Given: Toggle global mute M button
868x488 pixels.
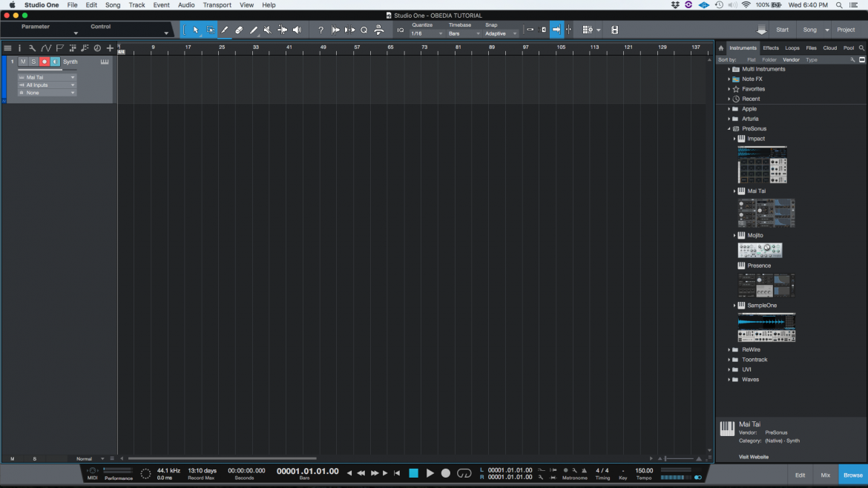Looking at the screenshot, I should (12, 458).
